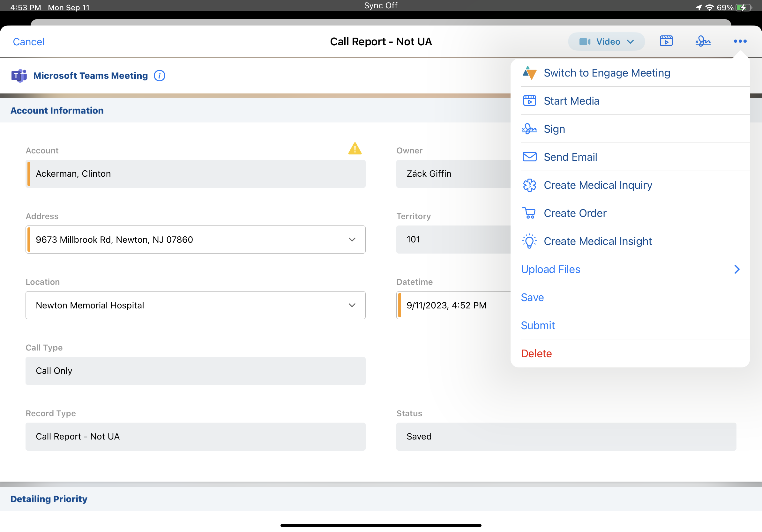Tap the info icon beside Microsoft Teams Meeting

(159, 76)
